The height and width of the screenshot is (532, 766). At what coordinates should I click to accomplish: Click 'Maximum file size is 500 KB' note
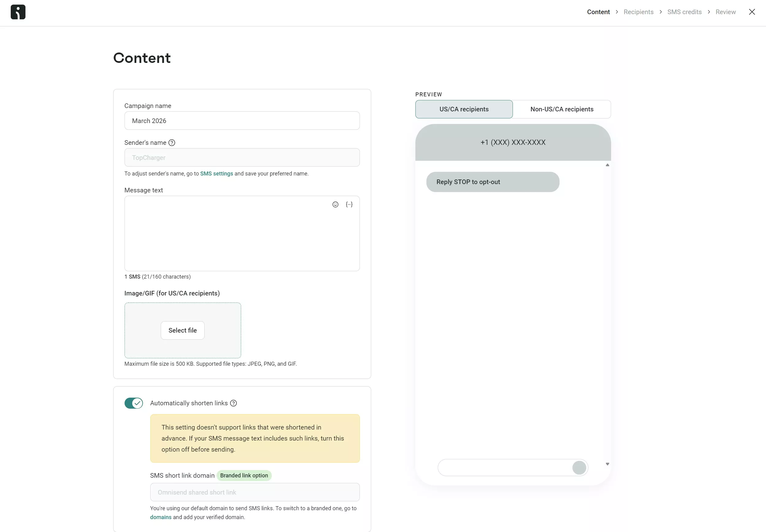coord(210,364)
